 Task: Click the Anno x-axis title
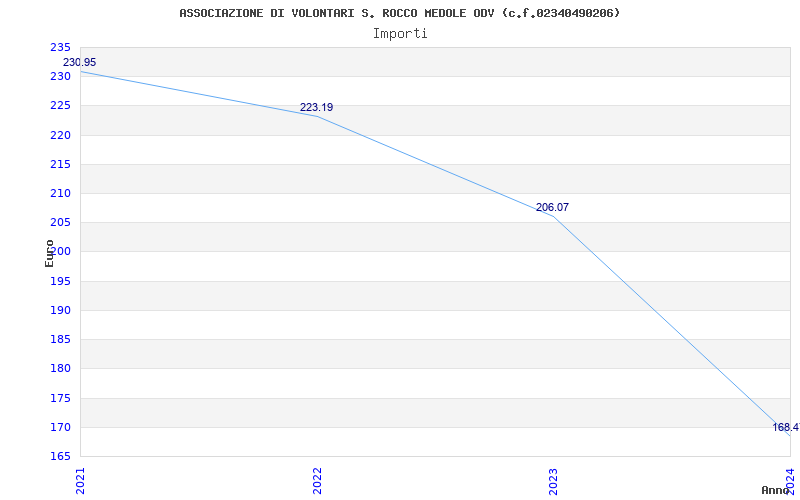coord(775,490)
